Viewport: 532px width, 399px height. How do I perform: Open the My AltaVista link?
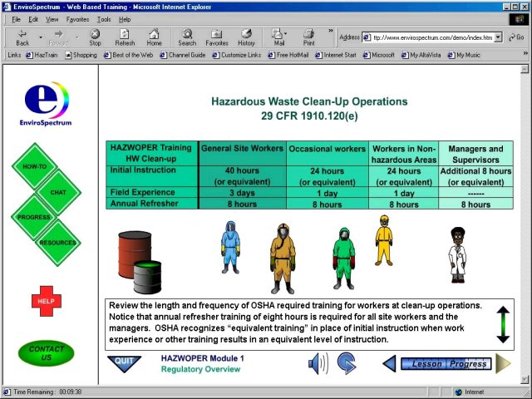(x=421, y=55)
